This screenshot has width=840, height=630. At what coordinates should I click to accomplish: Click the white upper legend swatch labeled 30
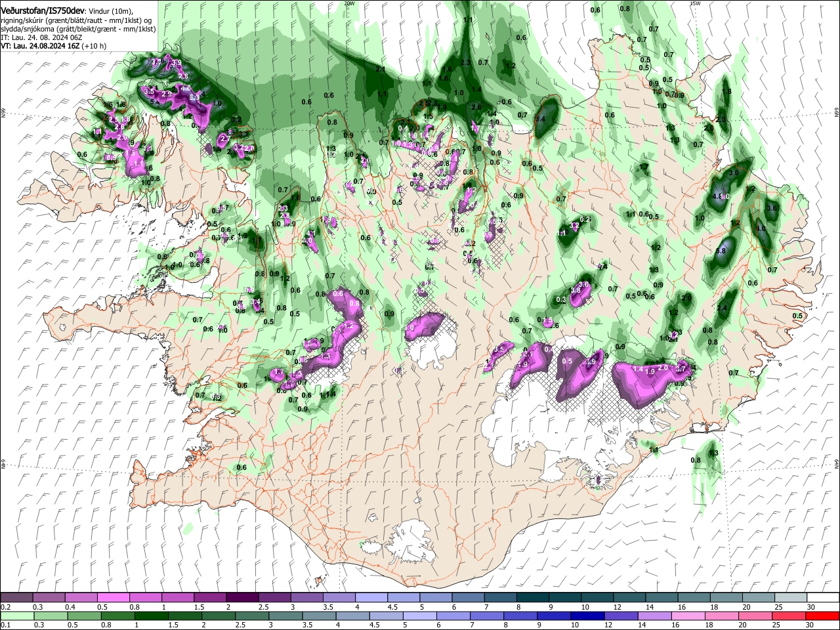coord(822,598)
